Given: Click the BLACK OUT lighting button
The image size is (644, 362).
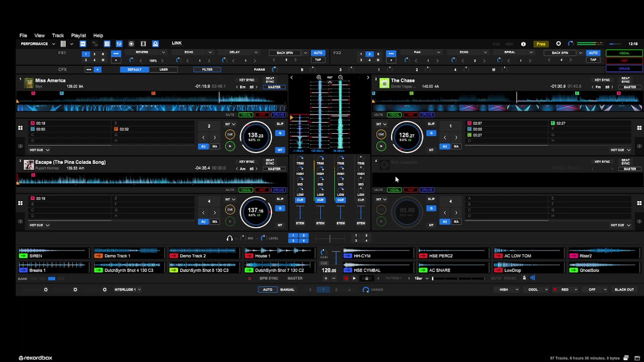Looking at the screenshot, I should coord(624,290).
